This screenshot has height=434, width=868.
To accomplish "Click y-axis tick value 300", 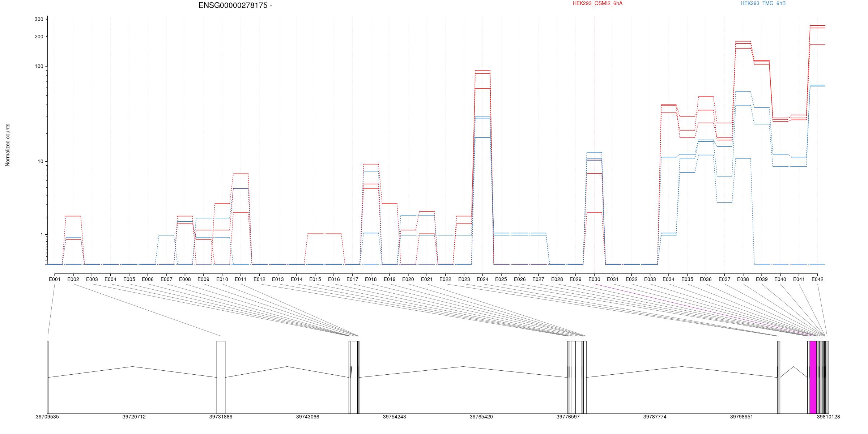I will coord(39,19).
